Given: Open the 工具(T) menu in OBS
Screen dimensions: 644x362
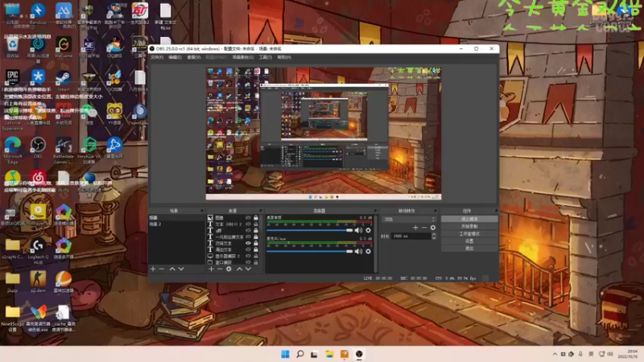Looking at the screenshot, I should click(x=266, y=57).
